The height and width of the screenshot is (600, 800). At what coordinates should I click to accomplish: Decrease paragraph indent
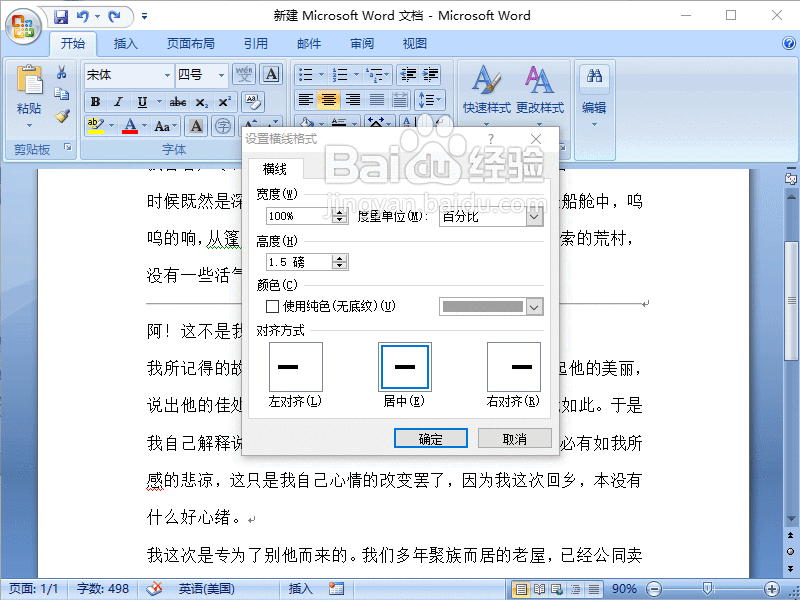[x=408, y=74]
